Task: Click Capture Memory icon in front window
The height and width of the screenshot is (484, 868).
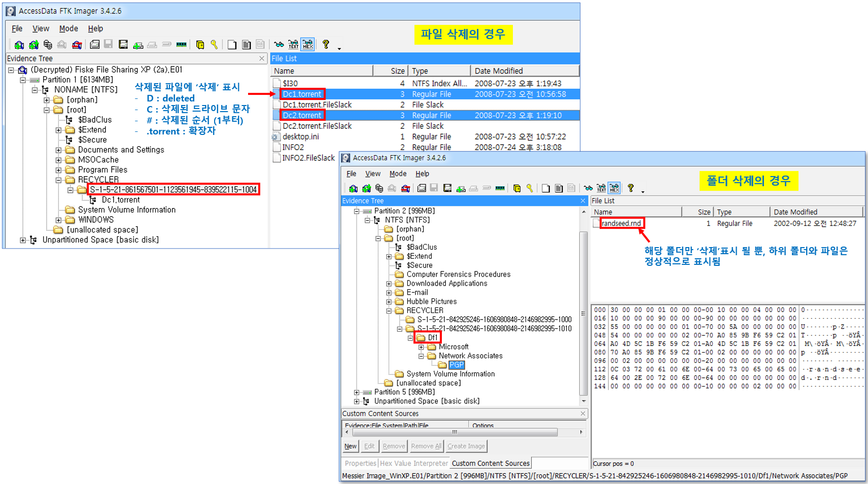Action: pyautogui.click(x=500, y=188)
